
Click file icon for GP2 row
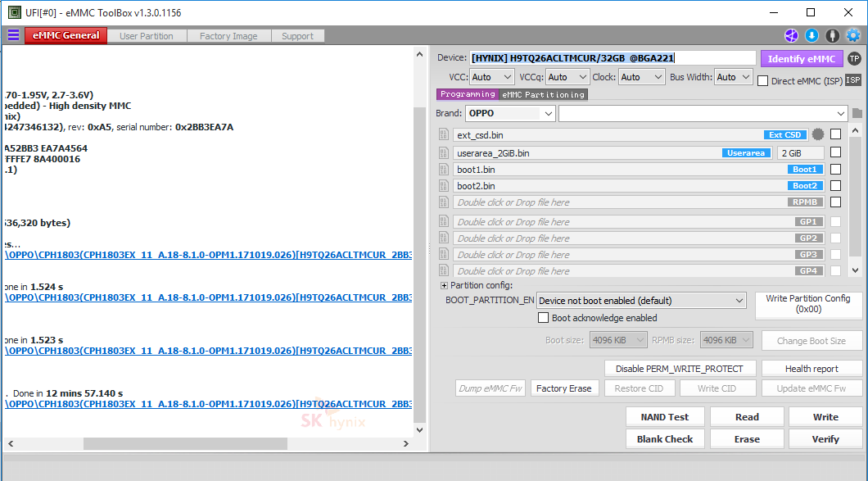pyautogui.click(x=443, y=238)
